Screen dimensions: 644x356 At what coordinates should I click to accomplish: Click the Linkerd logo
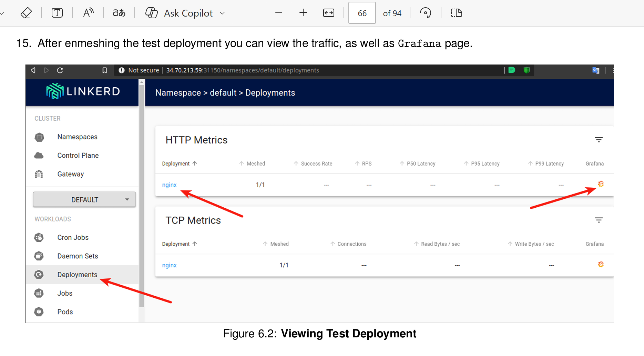pyautogui.click(x=83, y=91)
